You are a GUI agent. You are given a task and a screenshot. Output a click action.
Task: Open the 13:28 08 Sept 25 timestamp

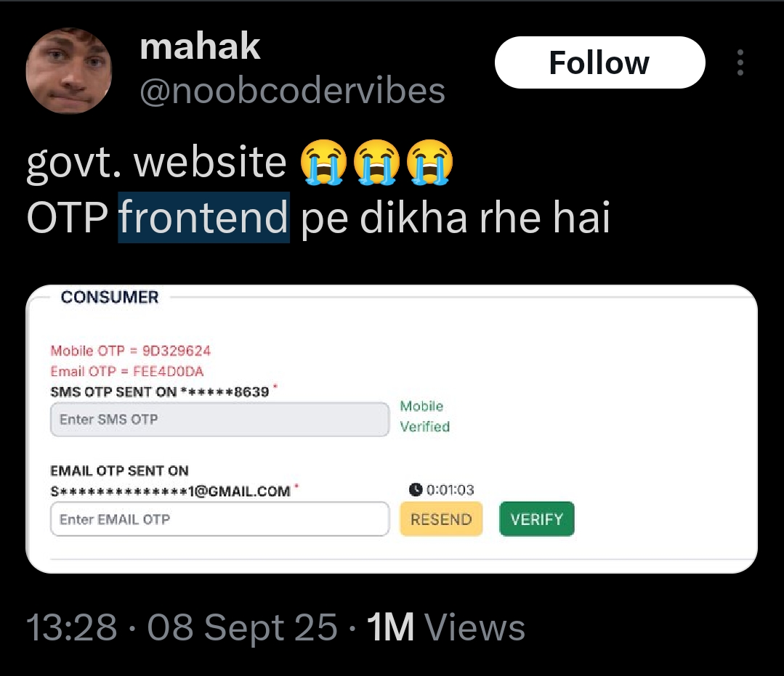pyautogui.click(x=182, y=627)
